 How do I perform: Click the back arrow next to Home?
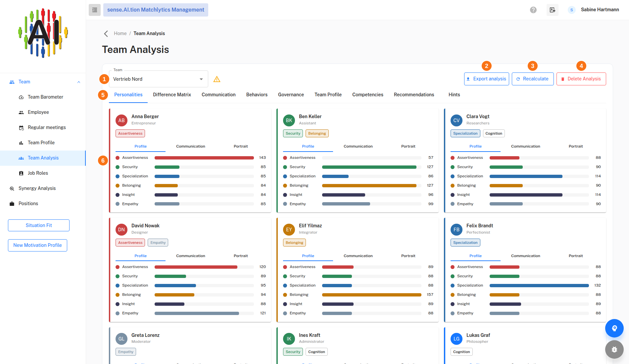106,33
